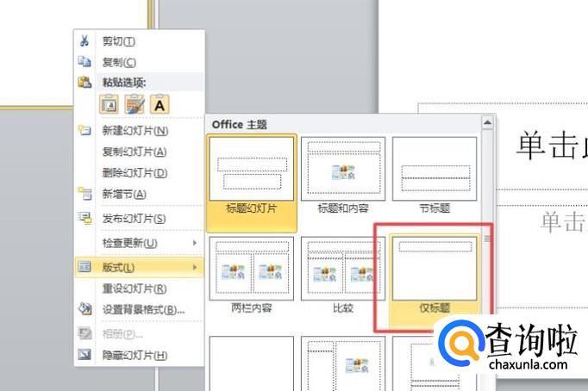This screenshot has height=391, width=588.
Task: Click the layout icon beside 版式(L)
Action: [x=84, y=267]
